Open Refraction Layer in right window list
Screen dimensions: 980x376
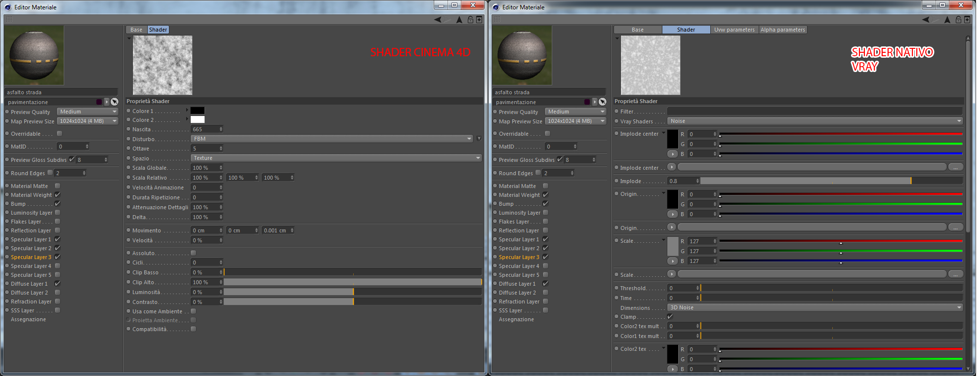point(519,301)
